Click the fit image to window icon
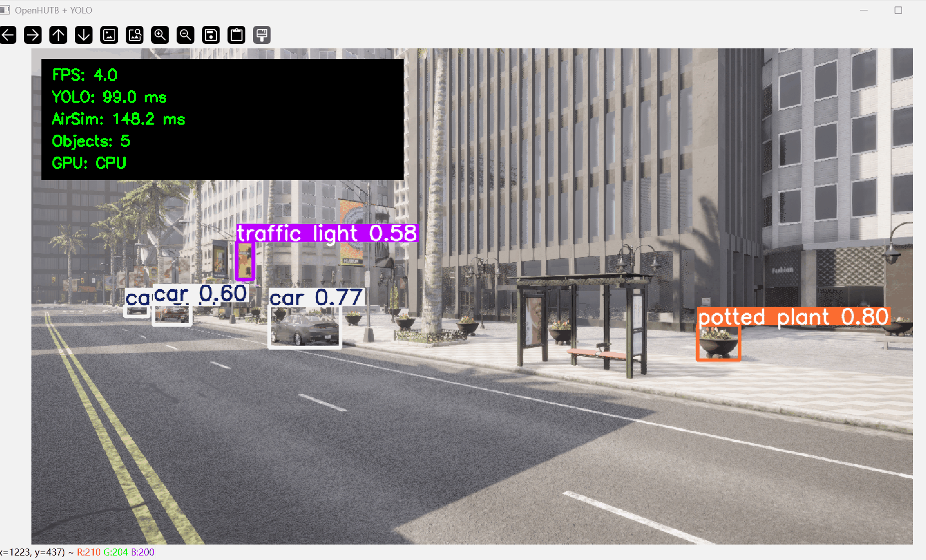Viewport: 926px width, 560px height. (x=135, y=35)
